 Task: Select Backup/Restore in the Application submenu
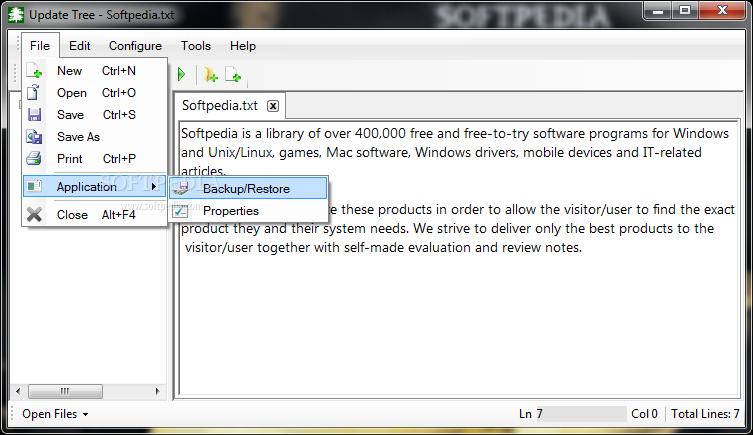tap(248, 188)
